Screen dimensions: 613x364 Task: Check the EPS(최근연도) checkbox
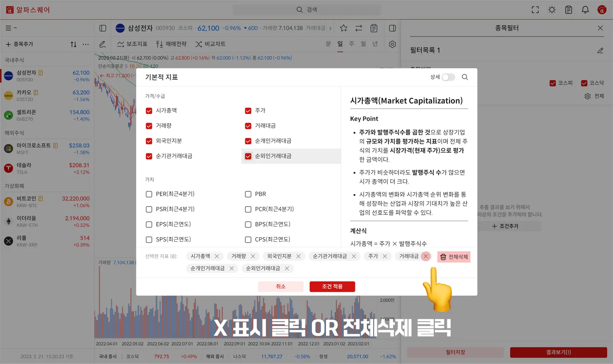[x=149, y=224]
